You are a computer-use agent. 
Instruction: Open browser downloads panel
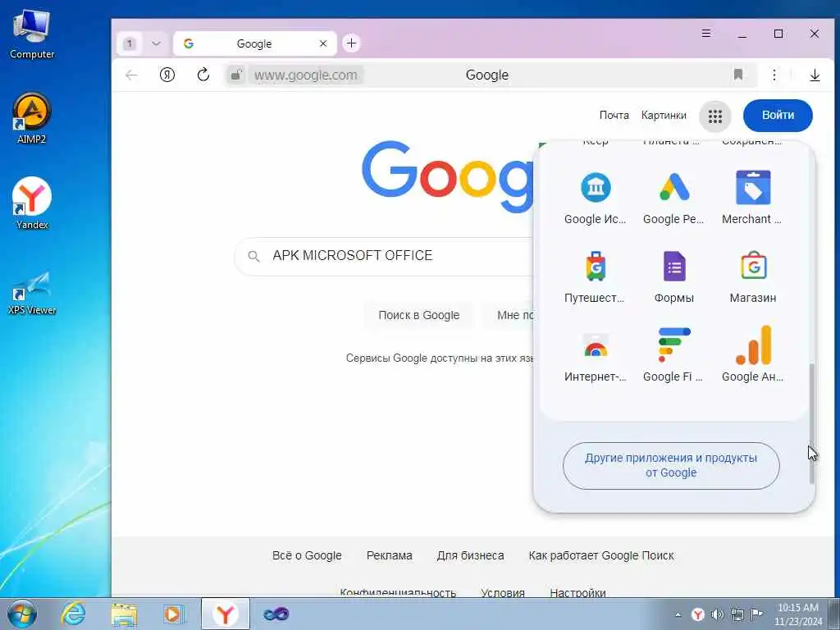(x=815, y=75)
